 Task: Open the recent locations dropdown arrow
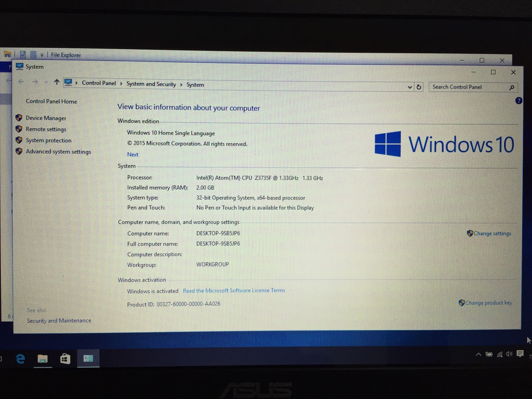[46, 82]
